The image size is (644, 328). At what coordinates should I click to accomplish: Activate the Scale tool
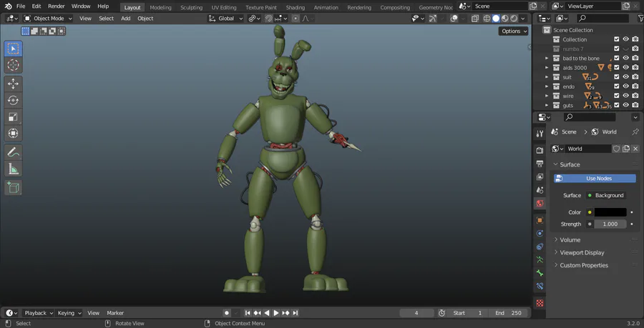pos(13,117)
